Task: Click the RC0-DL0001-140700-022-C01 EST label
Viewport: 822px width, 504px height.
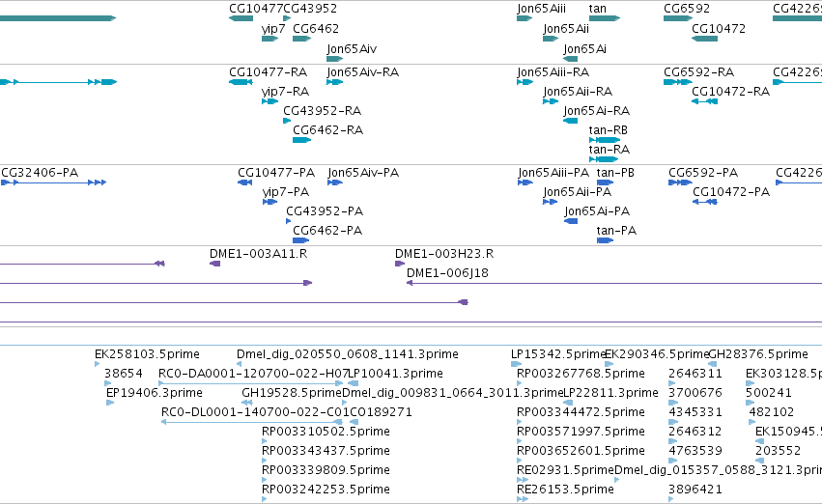Action: pos(255,412)
